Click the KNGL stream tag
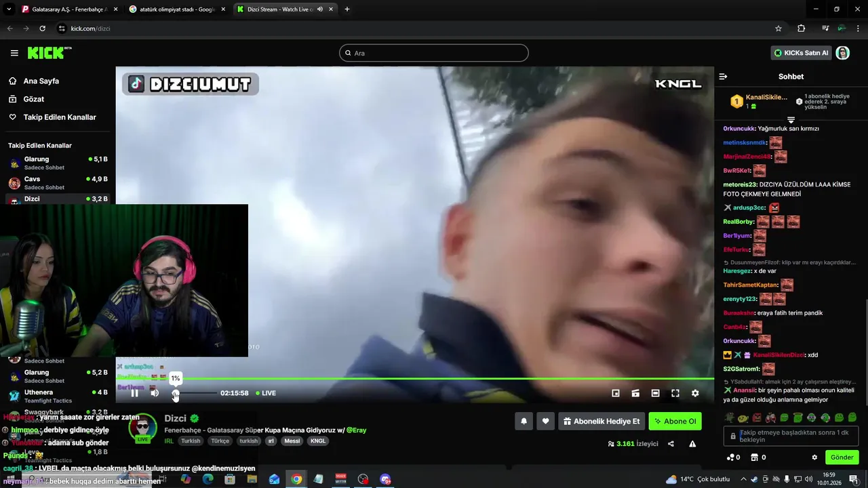This screenshot has width=868, height=488. coord(318,441)
